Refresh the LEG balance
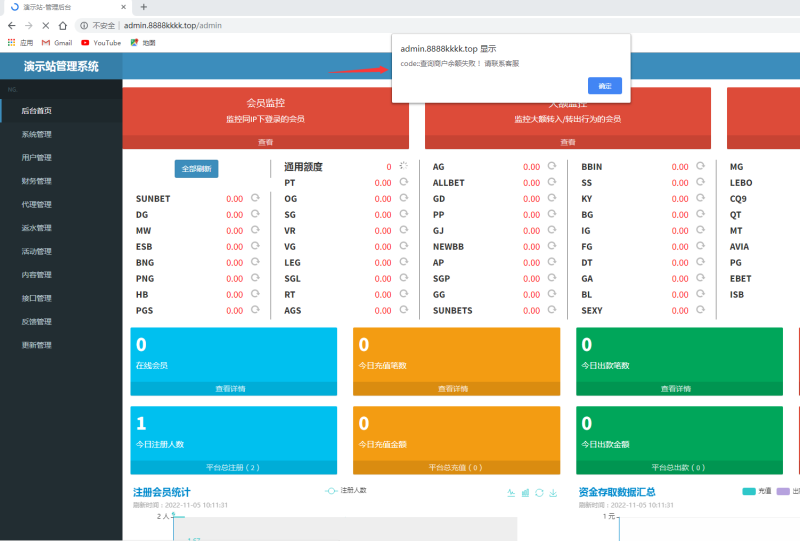Image resolution: width=800 pixels, height=541 pixels. point(404,262)
